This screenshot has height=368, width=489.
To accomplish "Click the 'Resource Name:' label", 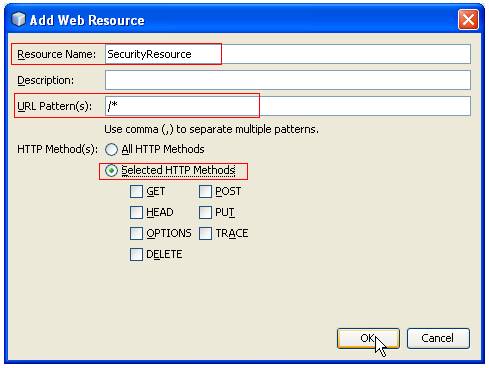I will 56,54.
